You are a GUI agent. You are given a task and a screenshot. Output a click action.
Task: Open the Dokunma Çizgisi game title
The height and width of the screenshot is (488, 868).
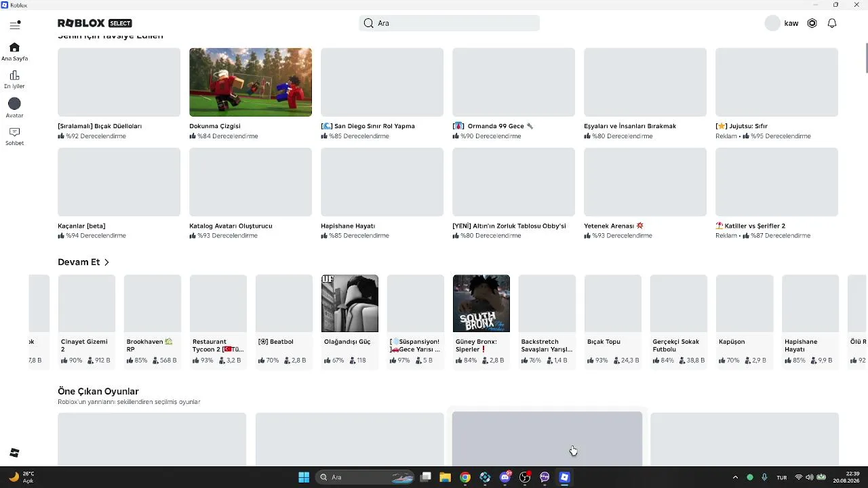[215, 126]
